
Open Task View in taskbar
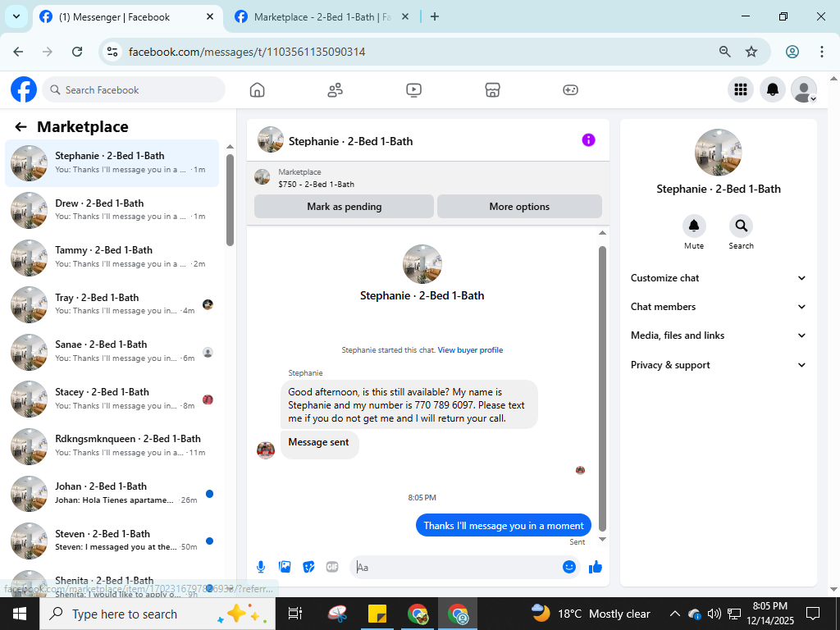click(295, 614)
